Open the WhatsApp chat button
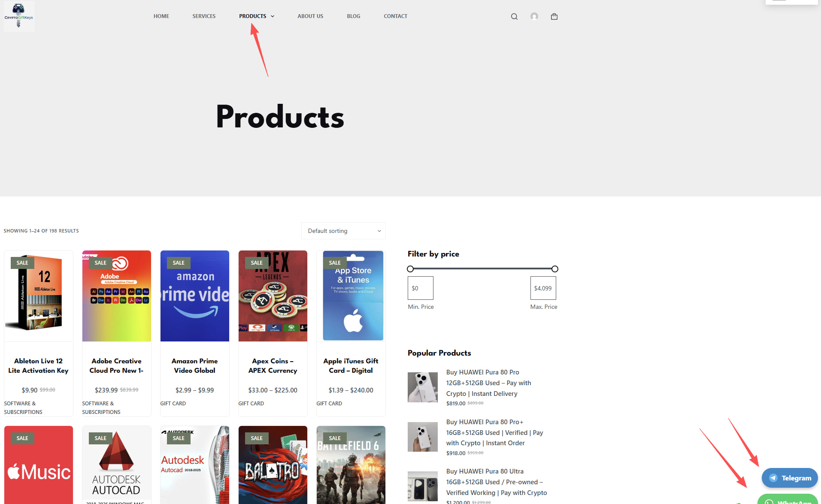The image size is (821, 504). pos(789,500)
